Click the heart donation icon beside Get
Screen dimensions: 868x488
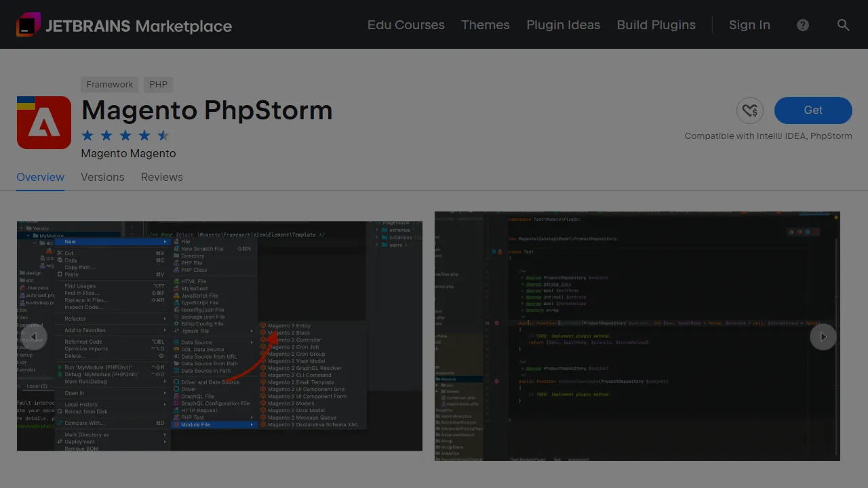(x=749, y=110)
